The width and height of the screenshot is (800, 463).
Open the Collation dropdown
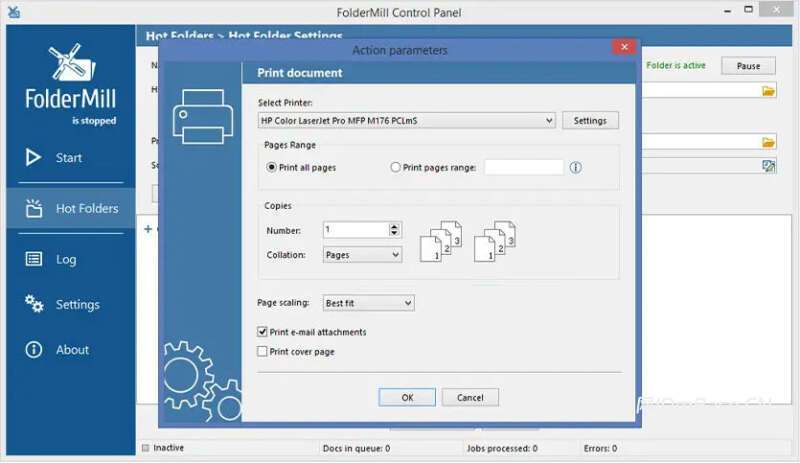point(362,255)
